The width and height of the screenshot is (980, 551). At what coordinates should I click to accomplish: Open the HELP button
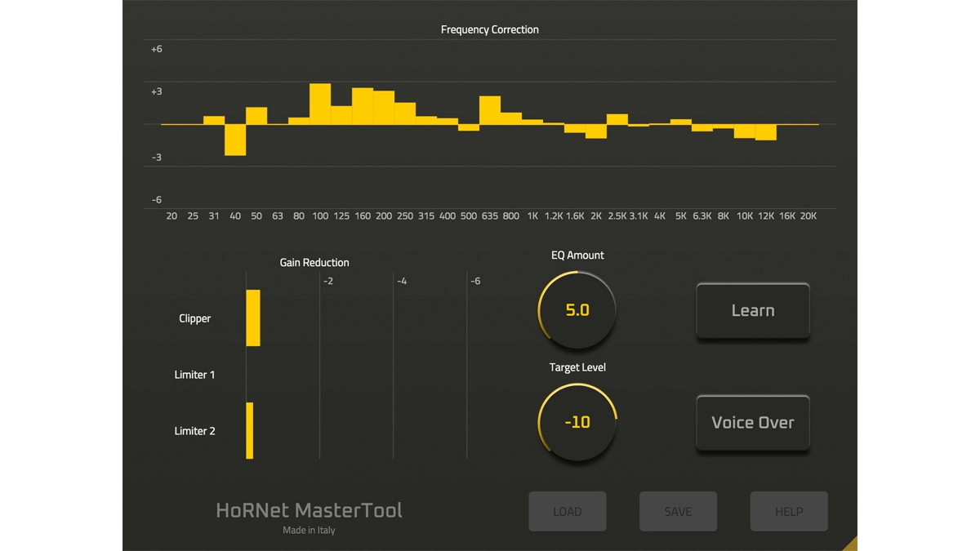(x=789, y=512)
